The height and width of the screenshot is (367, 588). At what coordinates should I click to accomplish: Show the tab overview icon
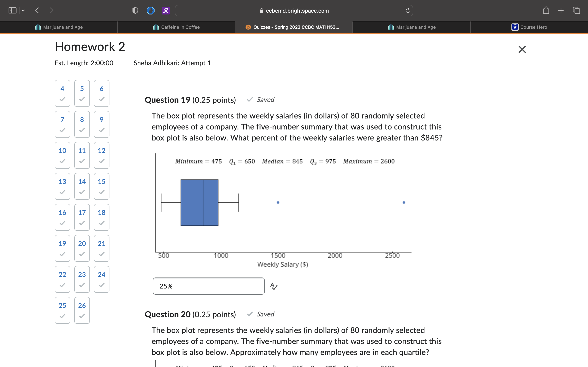click(576, 10)
